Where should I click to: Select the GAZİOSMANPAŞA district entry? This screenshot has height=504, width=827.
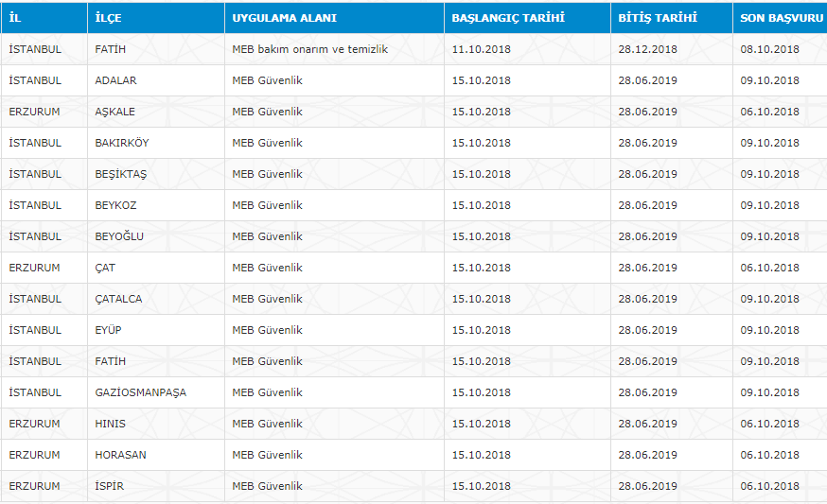point(140,392)
